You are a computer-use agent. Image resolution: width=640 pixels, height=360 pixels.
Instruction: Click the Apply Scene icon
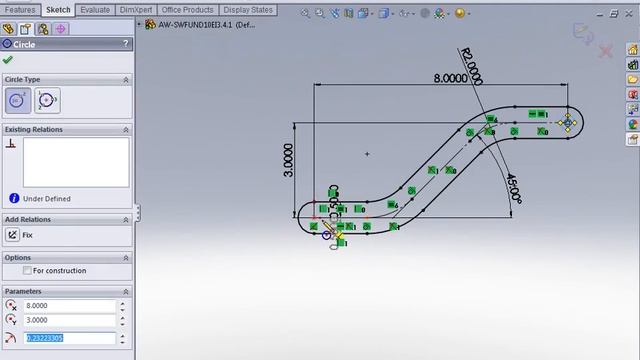point(439,13)
